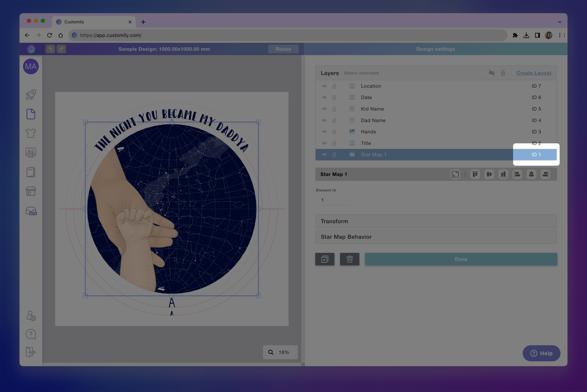Expand the Star Map Behavior section
Image resolution: width=587 pixels, height=392 pixels.
(436, 237)
